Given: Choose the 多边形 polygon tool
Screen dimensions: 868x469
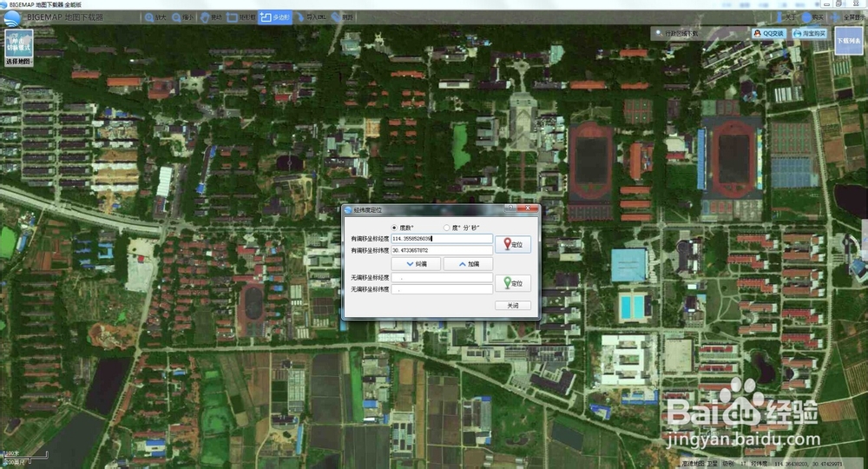Looking at the screenshot, I should tap(275, 17).
